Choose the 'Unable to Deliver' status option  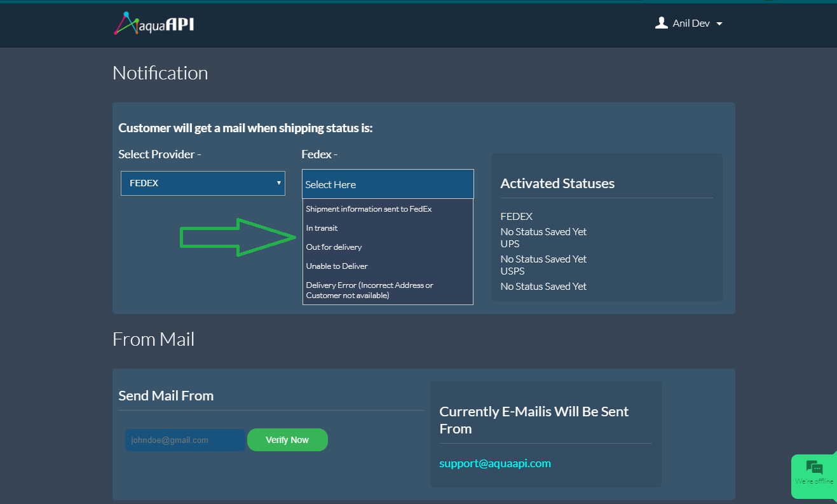388,266
